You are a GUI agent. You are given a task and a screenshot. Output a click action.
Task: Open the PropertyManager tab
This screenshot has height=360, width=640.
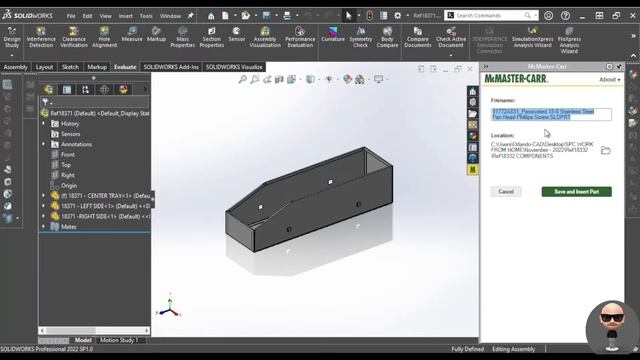click(67, 89)
